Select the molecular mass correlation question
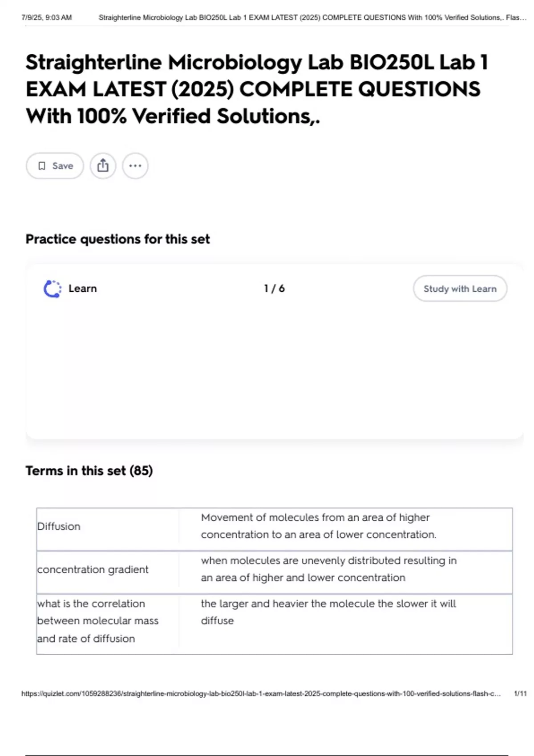This screenshot has height=756, width=534. point(97,621)
